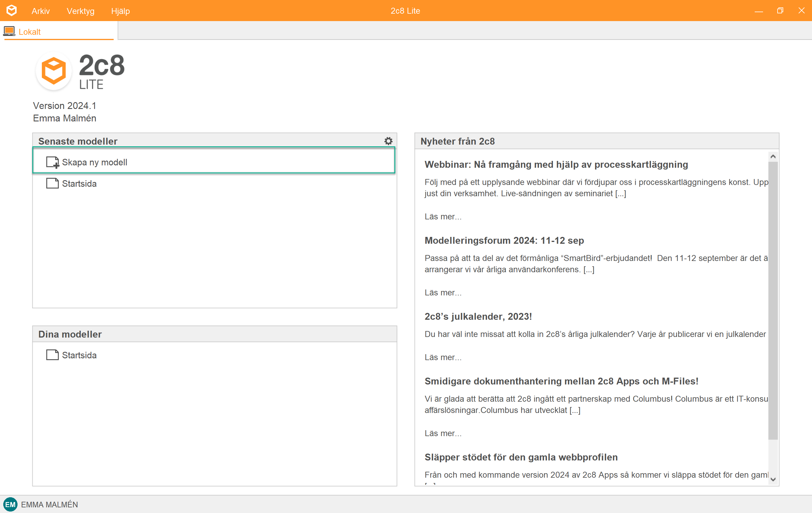
Task: Open Senaste modeller settings gear
Action: click(x=388, y=141)
